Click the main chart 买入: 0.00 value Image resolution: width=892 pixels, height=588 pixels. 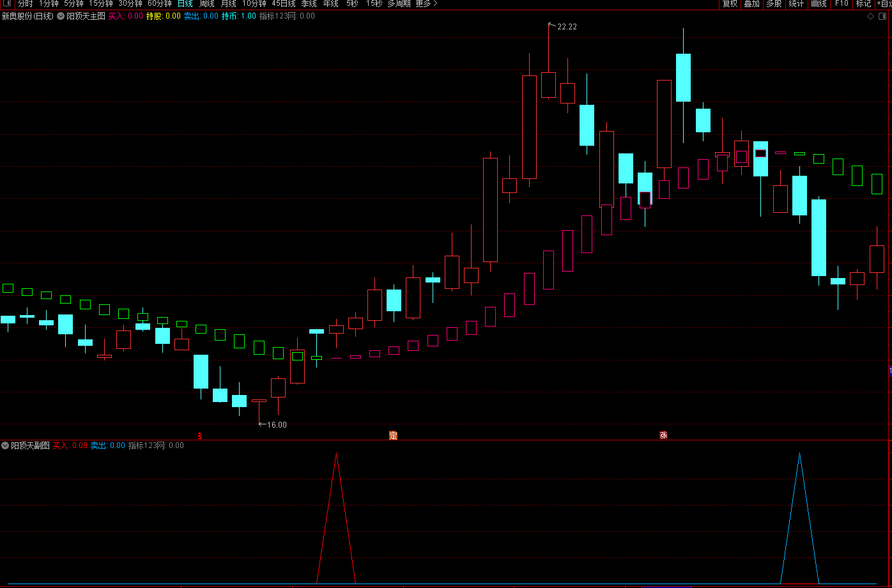point(125,17)
